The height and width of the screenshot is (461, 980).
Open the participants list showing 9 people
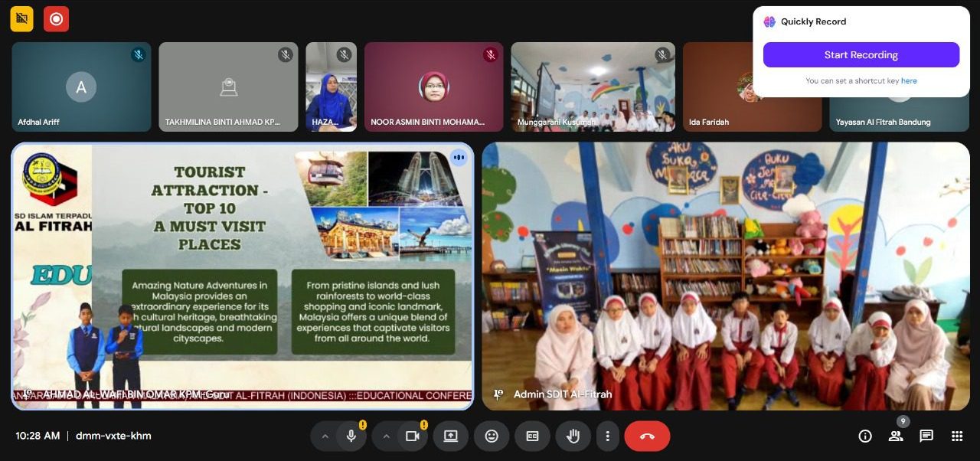click(x=896, y=436)
